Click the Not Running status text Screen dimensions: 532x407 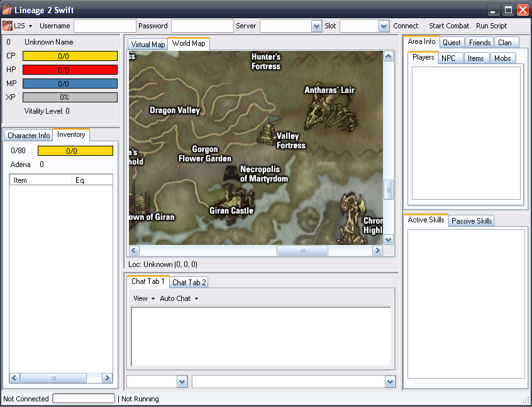140,399
